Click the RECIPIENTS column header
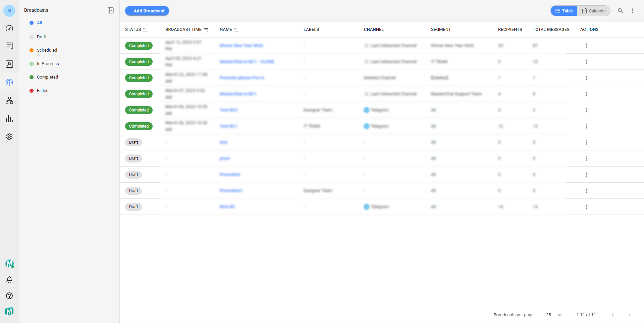 pos(510,30)
